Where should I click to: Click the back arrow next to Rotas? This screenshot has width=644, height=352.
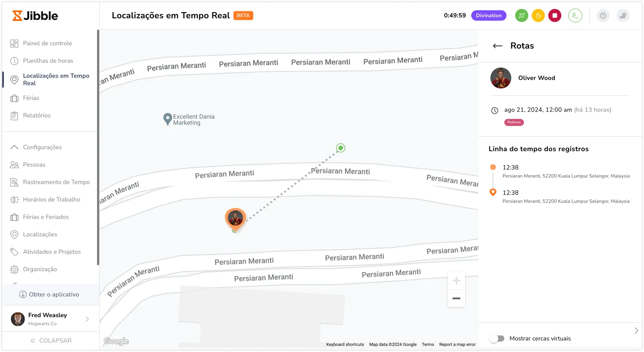[x=497, y=46]
